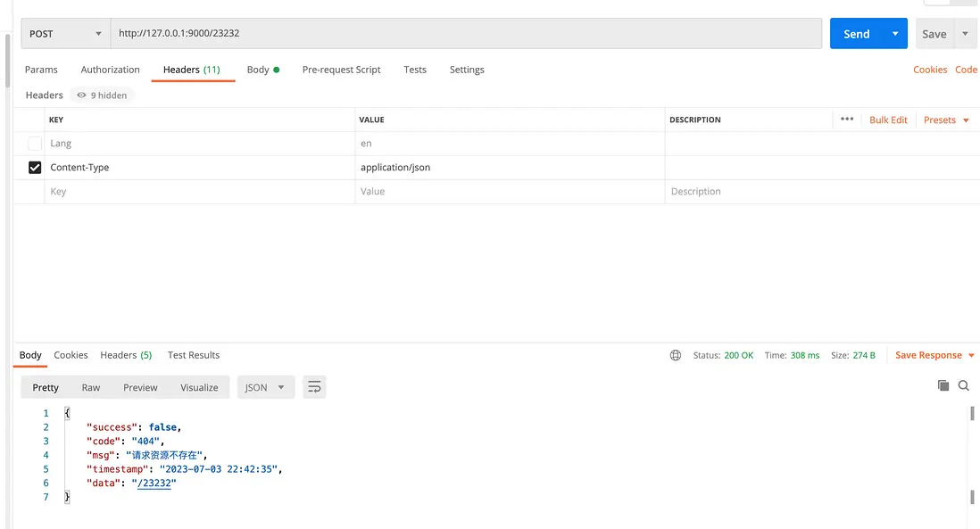
Task: Open search in response with magnifier icon
Action: pos(964,385)
